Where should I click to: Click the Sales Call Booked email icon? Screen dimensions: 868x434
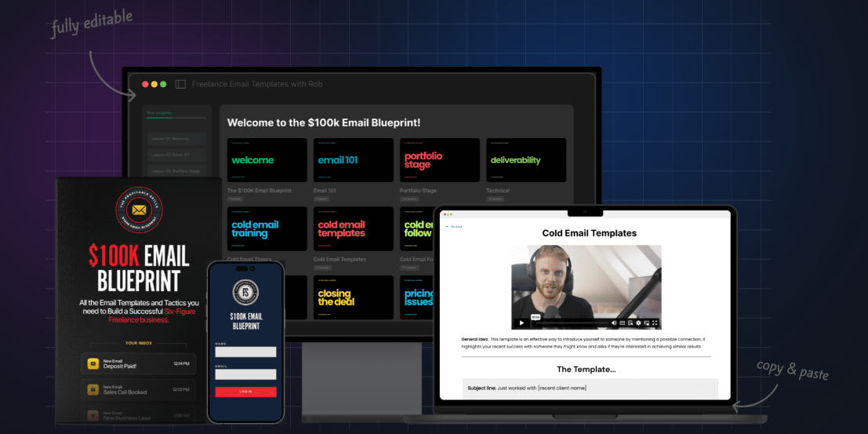coord(93,389)
